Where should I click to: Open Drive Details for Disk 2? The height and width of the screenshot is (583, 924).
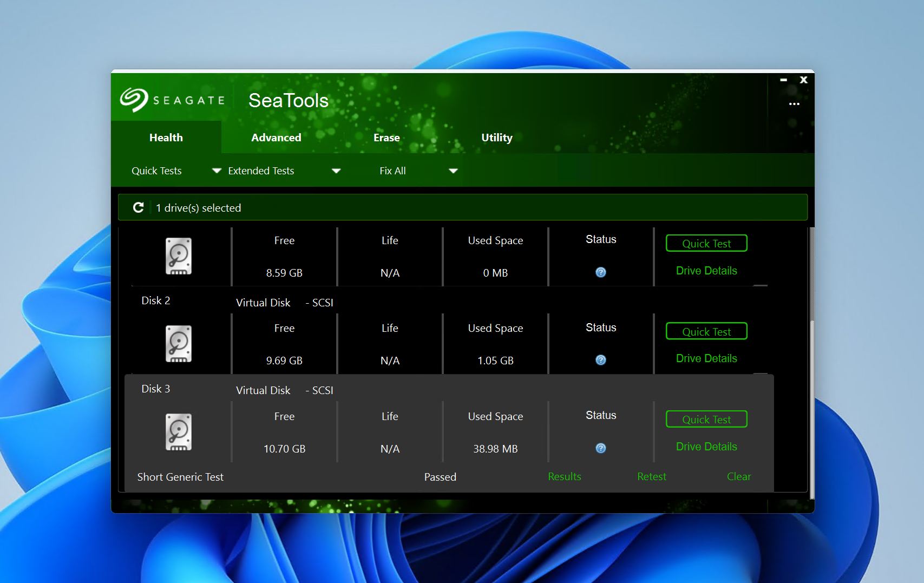point(706,358)
